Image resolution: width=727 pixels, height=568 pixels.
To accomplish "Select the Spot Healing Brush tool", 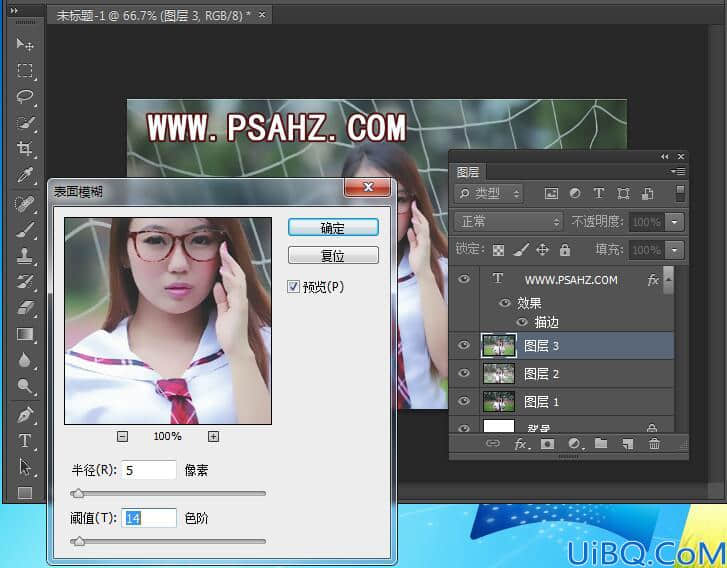I will (25, 203).
